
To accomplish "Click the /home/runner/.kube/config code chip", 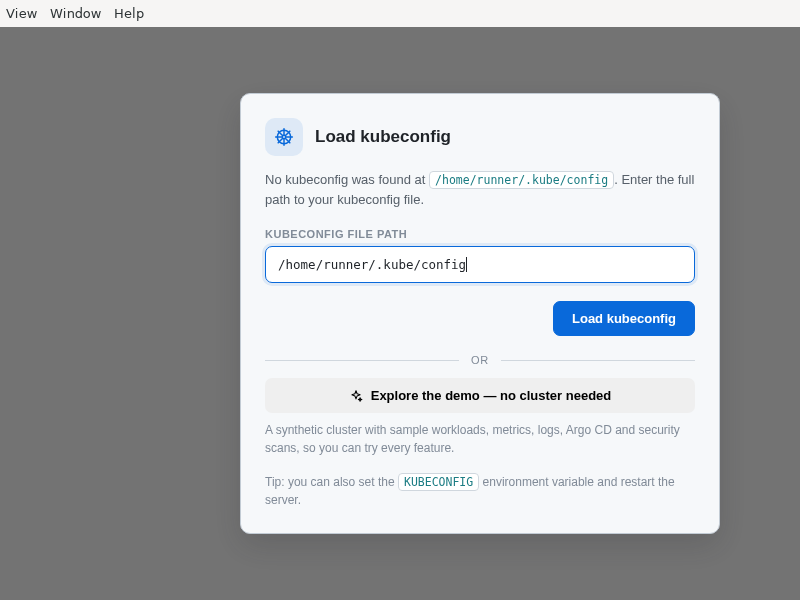I will [521, 180].
